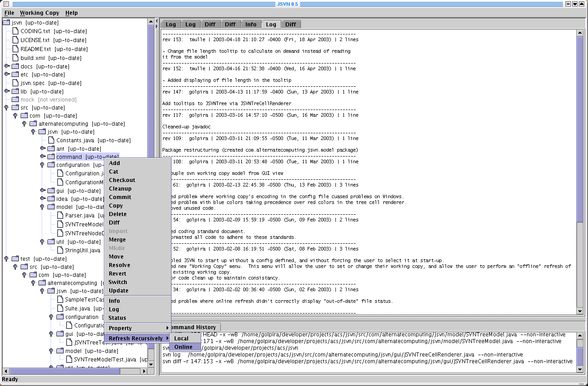Expand the lib folder tree handle
Screen dimensions: 588x386
coord(7,91)
